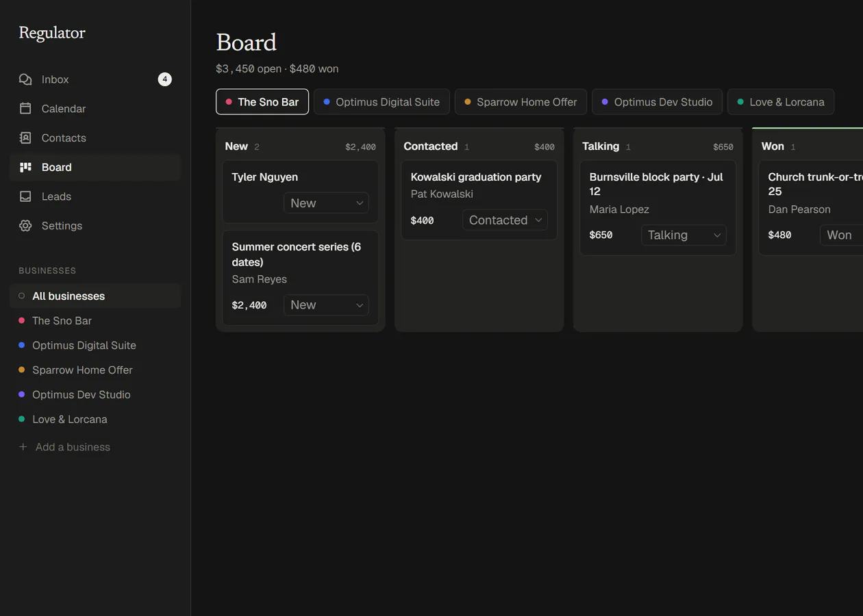Click the Calendar icon in sidebar
The height and width of the screenshot is (616, 863).
[25, 109]
